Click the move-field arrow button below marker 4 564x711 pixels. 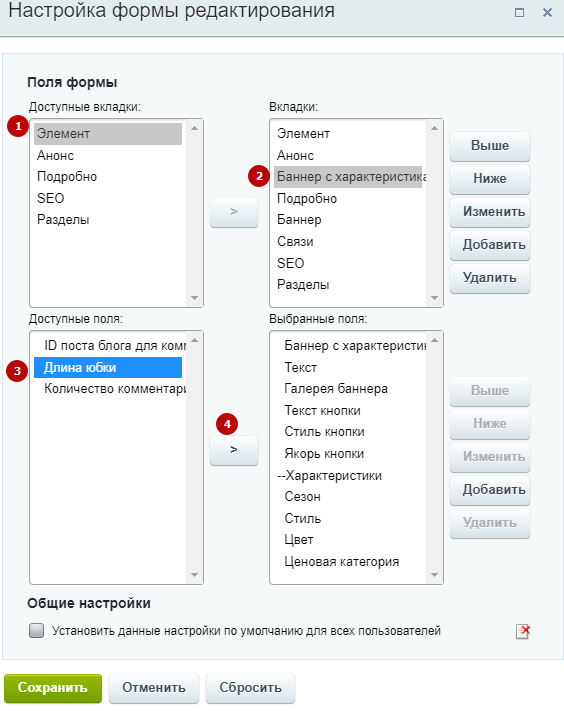click(x=233, y=450)
